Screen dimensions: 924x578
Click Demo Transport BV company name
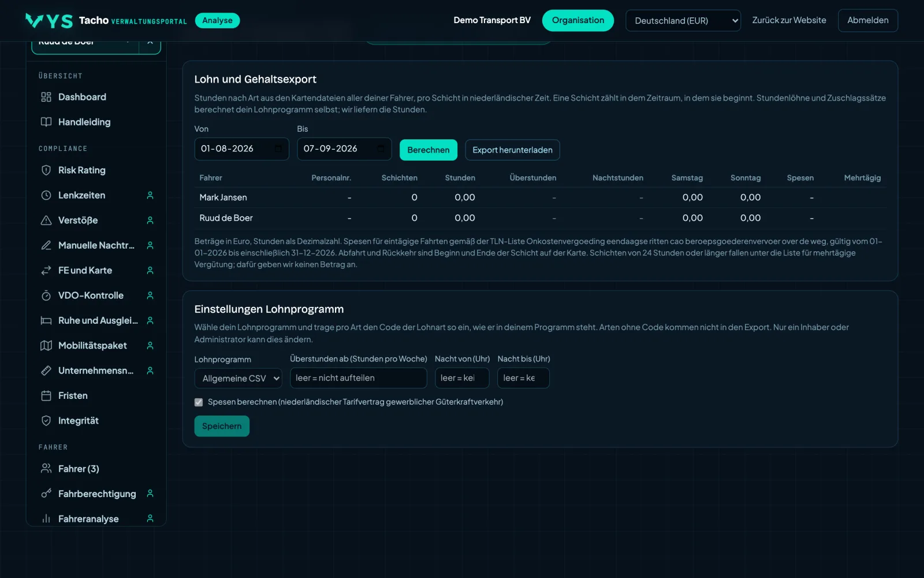492,20
